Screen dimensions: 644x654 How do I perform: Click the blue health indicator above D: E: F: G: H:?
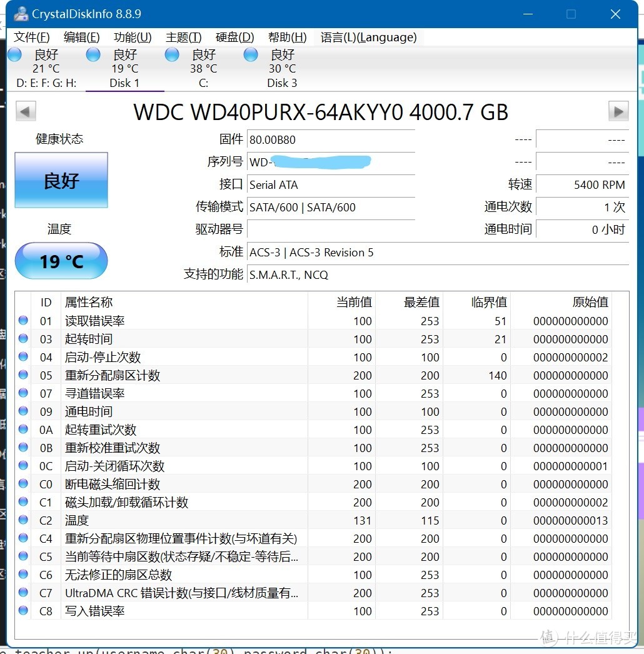[14, 54]
